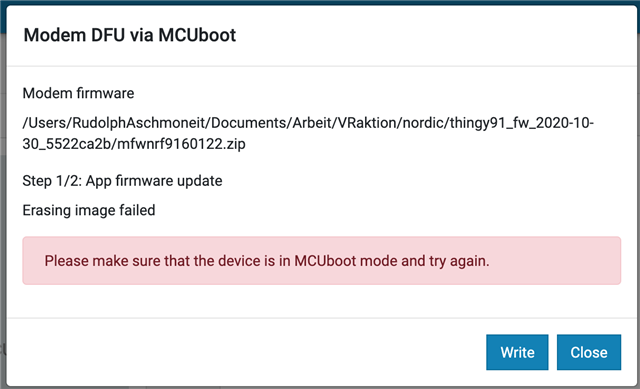Click the dark blue bar above the dialog
The image size is (640, 389).
tap(320, 2)
